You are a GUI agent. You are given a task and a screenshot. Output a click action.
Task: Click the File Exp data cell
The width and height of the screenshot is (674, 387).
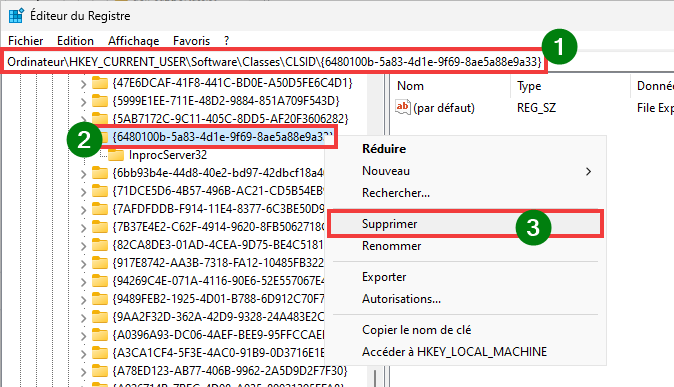pos(655,108)
